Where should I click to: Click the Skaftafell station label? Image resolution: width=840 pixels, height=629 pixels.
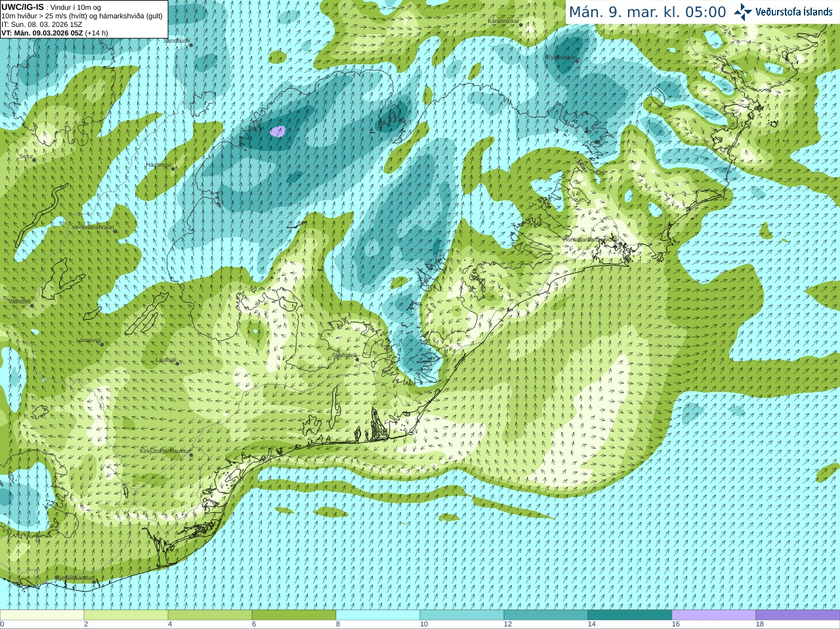[x=344, y=355]
